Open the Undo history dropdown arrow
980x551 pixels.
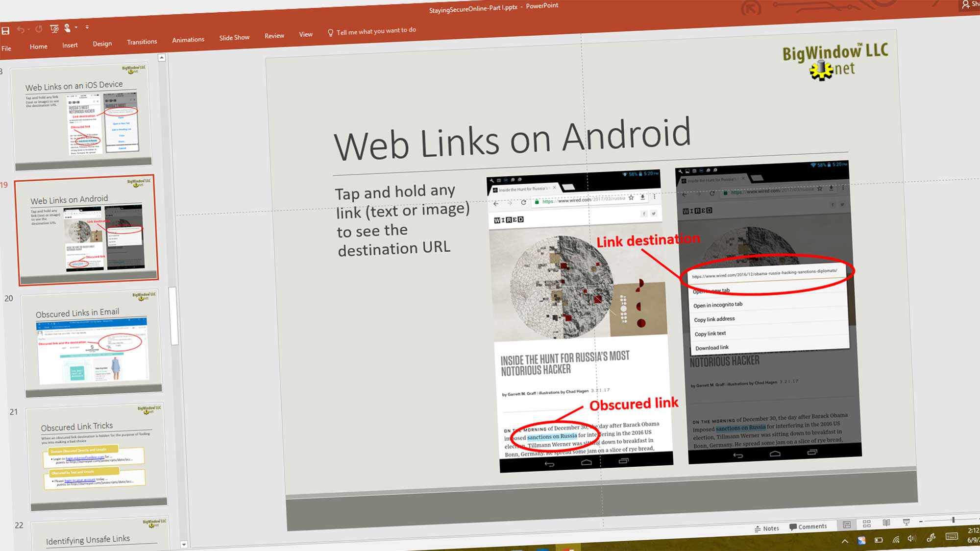(x=28, y=29)
